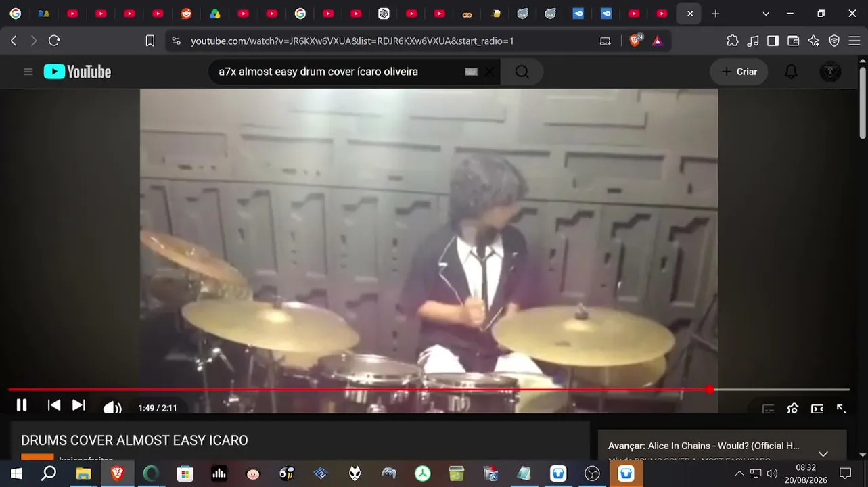Run the search with the magnifier button
Screen dimensions: 868x487
(522, 72)
